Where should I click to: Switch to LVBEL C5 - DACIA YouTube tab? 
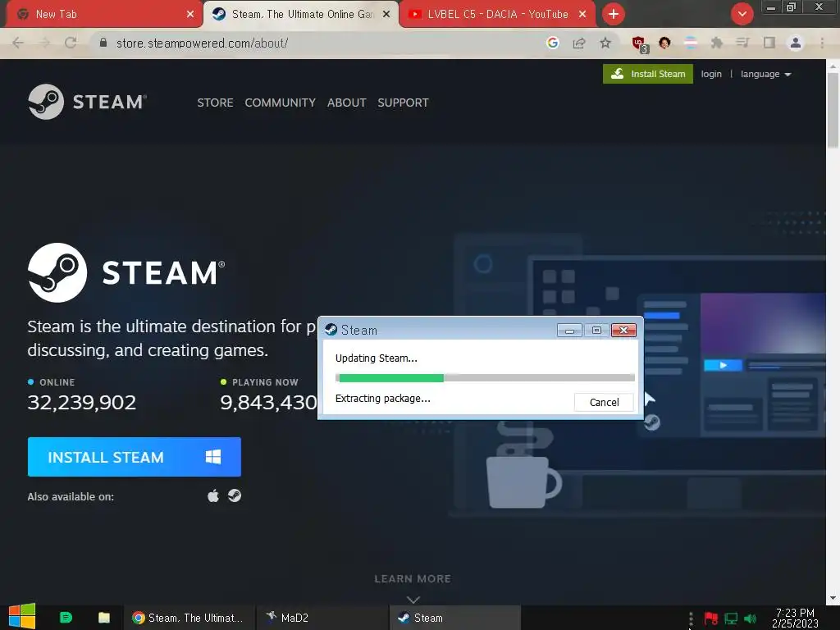click(x=496, y=15)
